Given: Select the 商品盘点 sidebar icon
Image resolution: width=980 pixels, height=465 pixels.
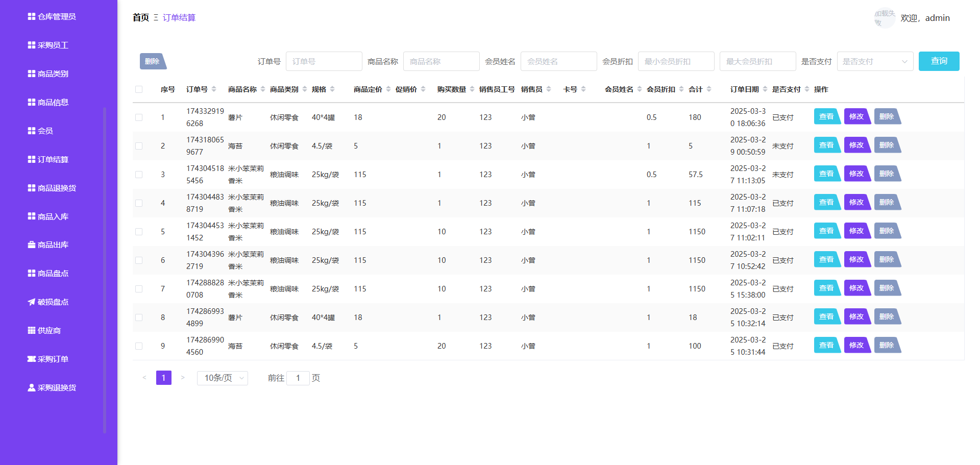Looking at the screenshot, I should click(31, 273).
